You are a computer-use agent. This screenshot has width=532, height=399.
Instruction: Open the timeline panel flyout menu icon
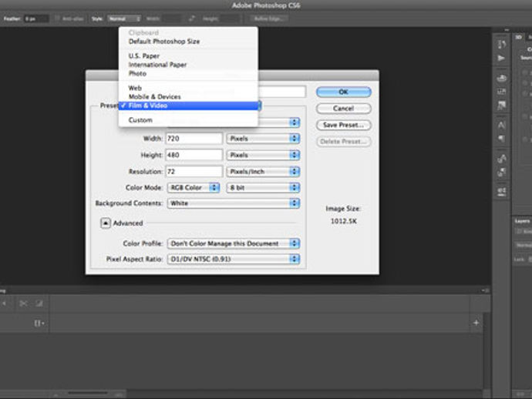click(x=486, y=290)
